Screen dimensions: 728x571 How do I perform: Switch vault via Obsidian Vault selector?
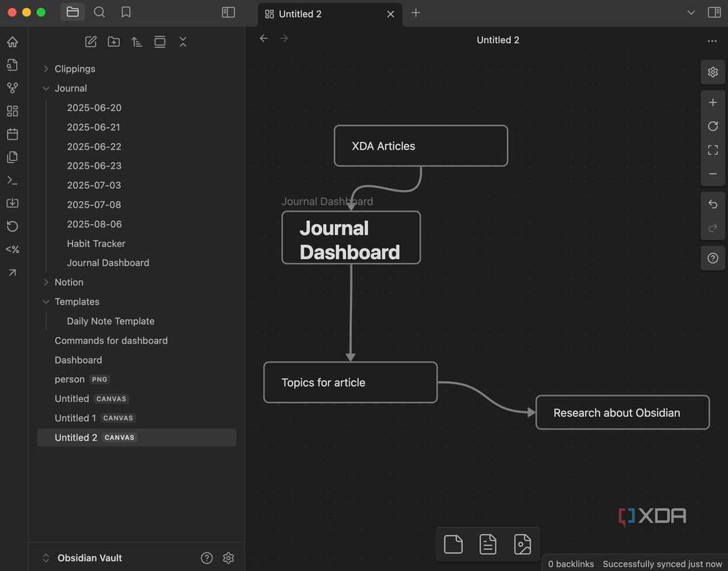pyautogui.click(x=84, y=558)
